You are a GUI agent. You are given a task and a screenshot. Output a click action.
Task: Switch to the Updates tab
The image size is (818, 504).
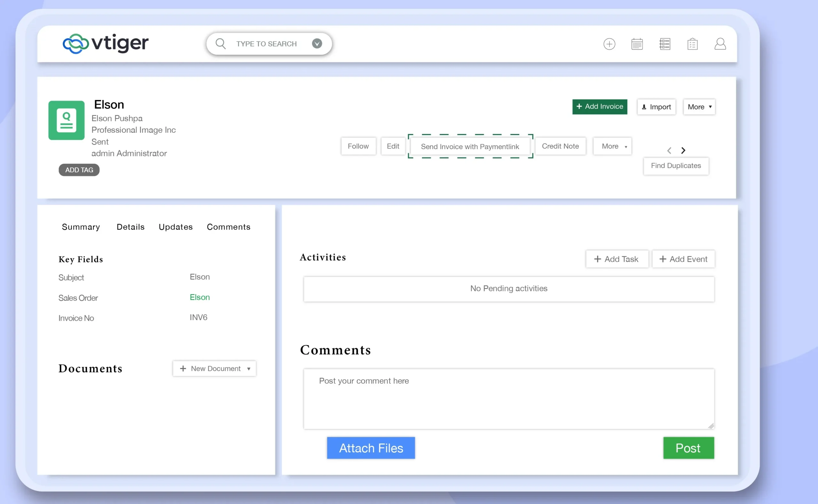[x=175, y=227]
